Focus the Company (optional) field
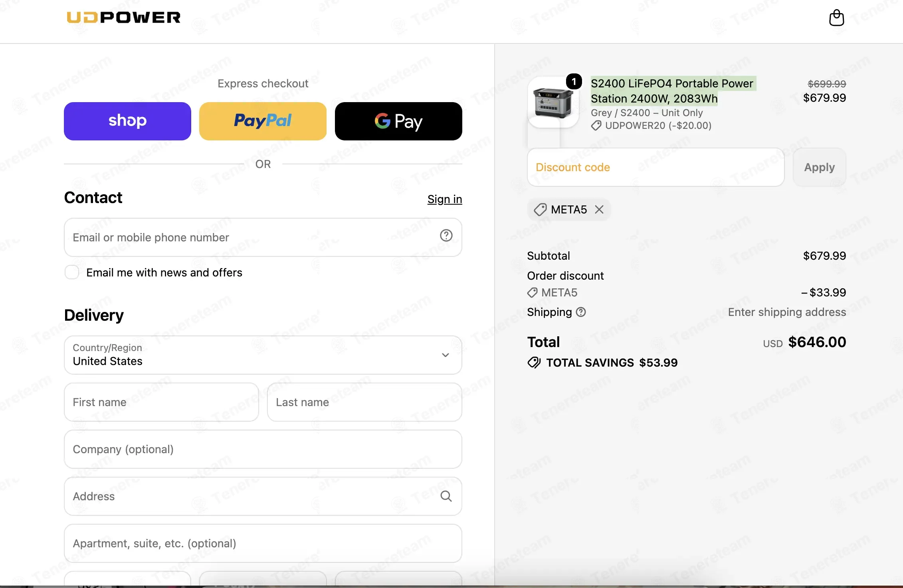 tap(263, 449)
